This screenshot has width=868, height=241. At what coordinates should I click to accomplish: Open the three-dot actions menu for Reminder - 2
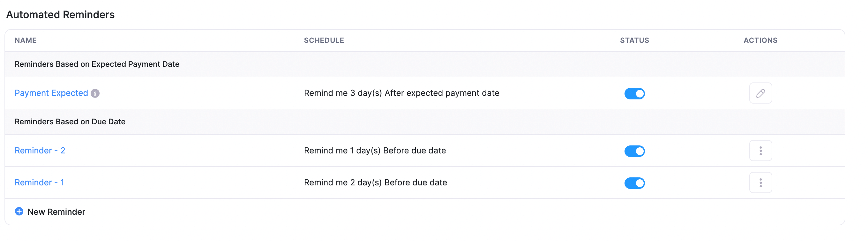(760, 151)
